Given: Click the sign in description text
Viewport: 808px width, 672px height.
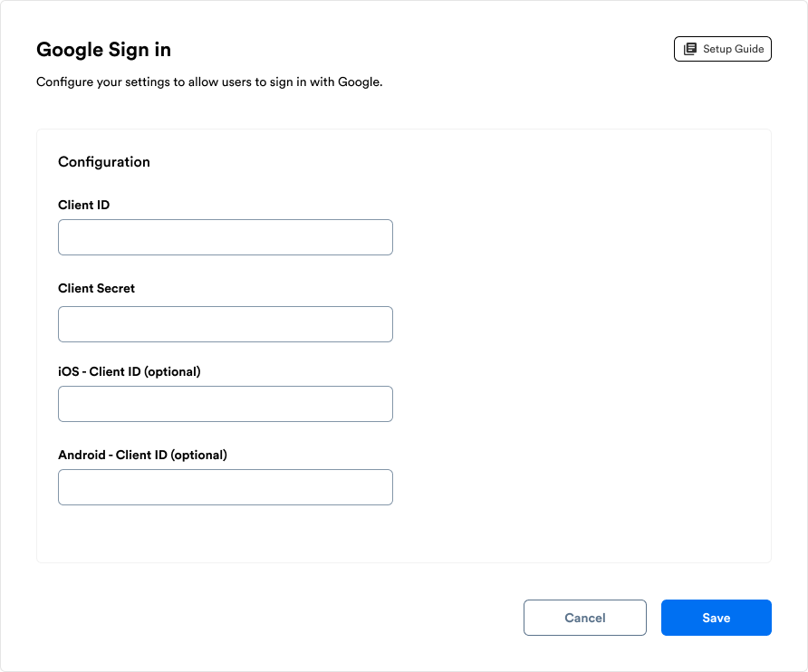Looking at the screenshot, I should (x=209, y=82).
